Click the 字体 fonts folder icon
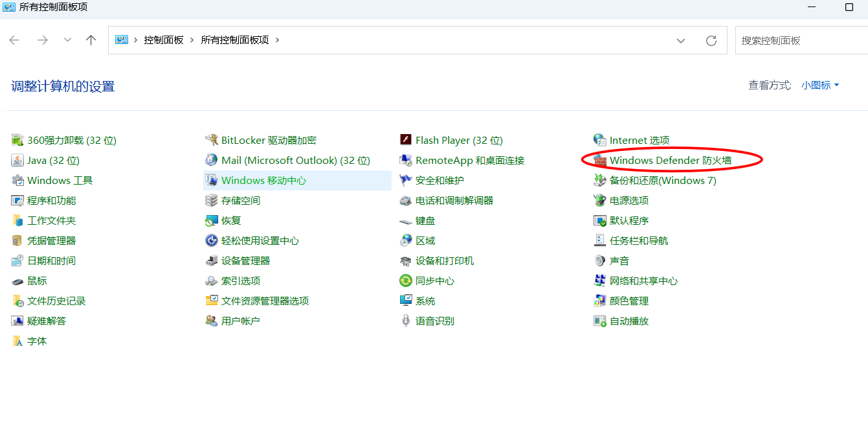The width and height of the screenshot is (868, 436). [17, 341]
